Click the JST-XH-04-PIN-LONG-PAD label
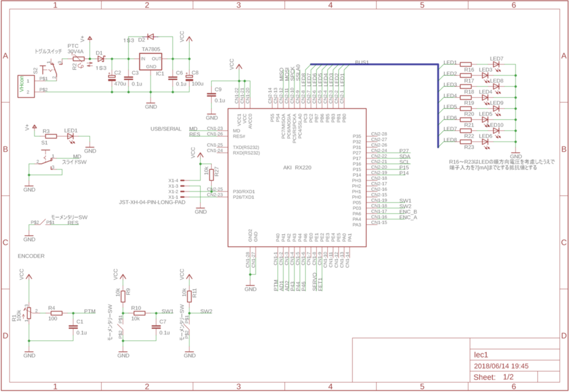The width and height of the screenshot is (569, 392). pos(152,203)
